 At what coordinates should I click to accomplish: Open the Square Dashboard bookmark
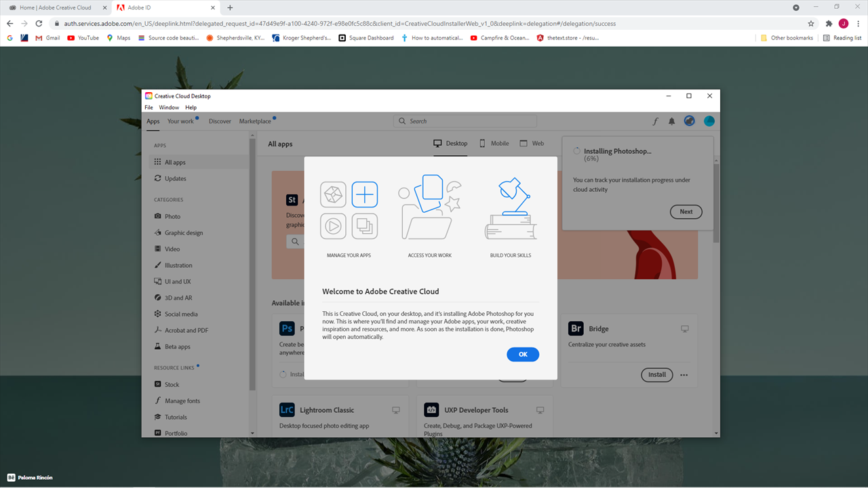pyautogui.click(x=366, y=38)
